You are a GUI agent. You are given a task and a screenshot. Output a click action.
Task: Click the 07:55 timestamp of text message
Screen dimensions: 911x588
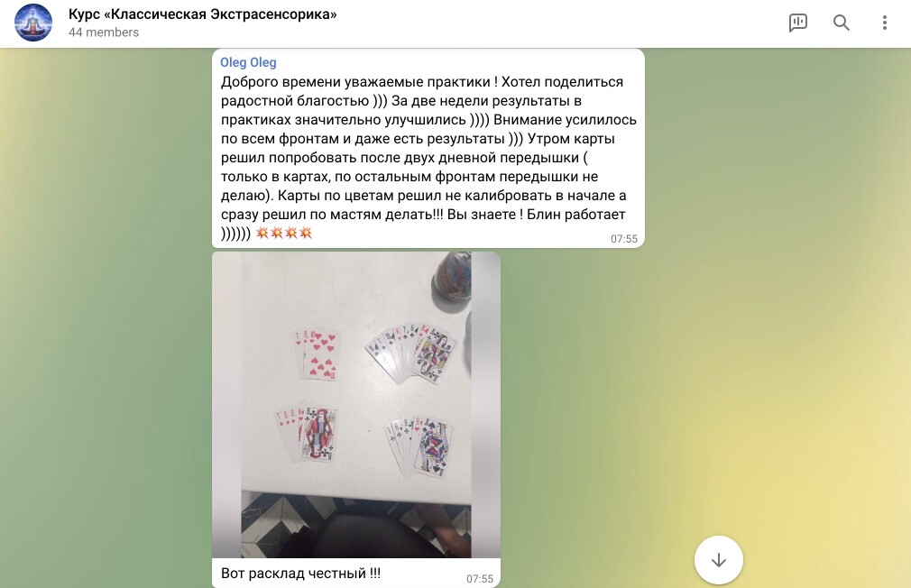(x=624, y=239)
